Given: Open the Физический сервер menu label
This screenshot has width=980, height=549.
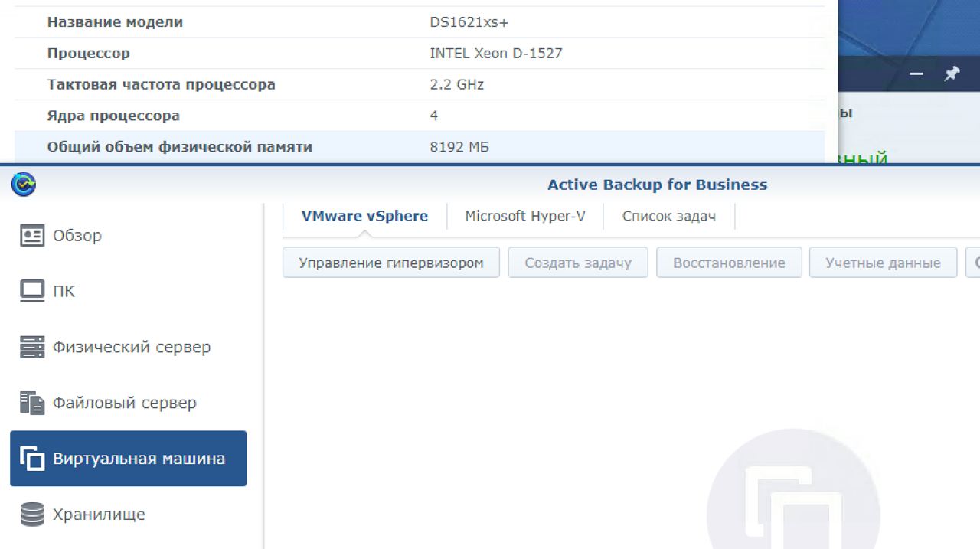Looking at the screenshot, I should coord(132,347).
